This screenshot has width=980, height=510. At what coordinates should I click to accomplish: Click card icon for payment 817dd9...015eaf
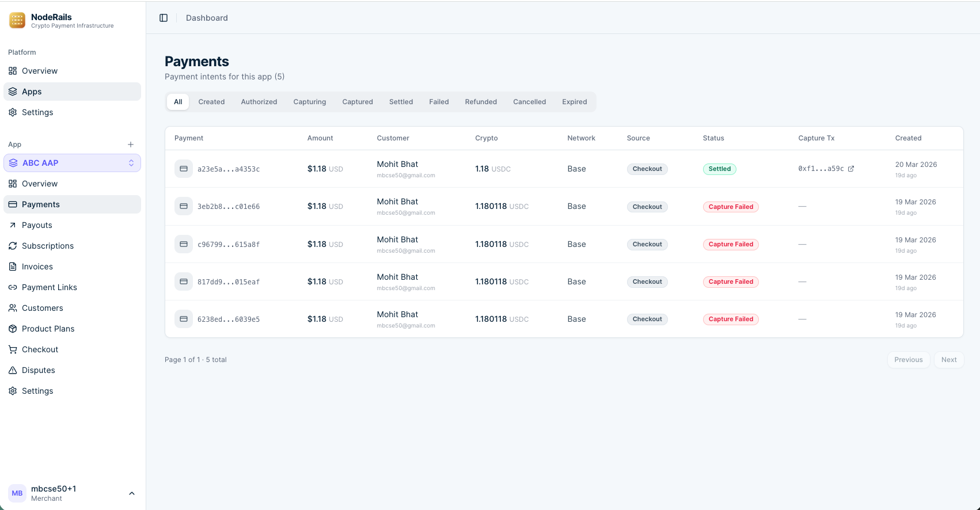click(x=184, y=281)
